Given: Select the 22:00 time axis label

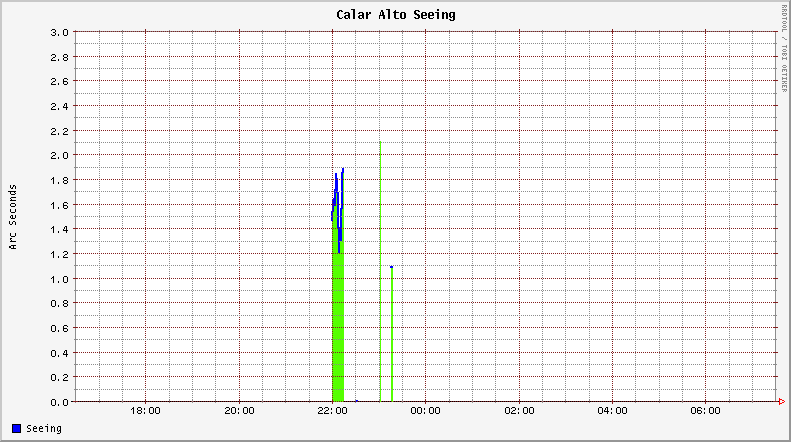Looking at the screenshot, I should 332,411.
